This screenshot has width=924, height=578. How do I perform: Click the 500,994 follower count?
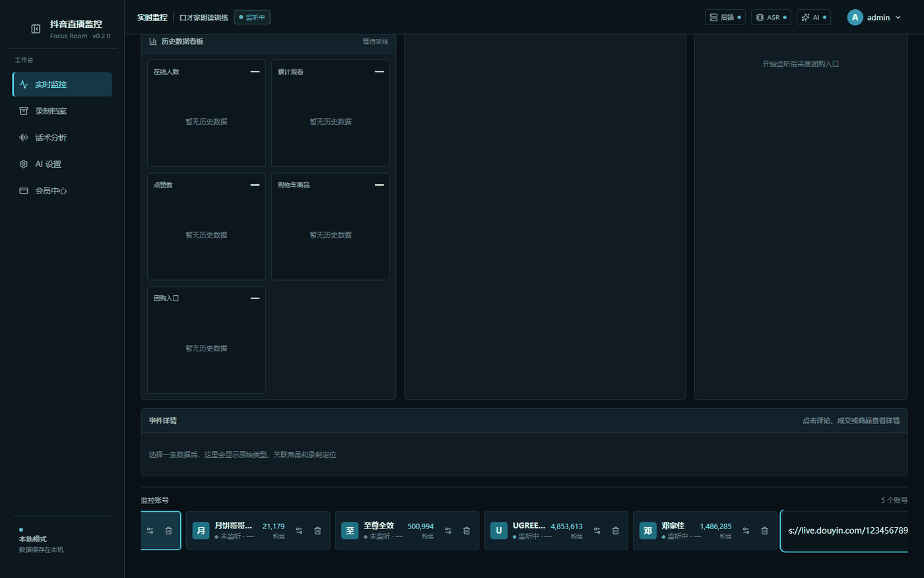[420, 526]
